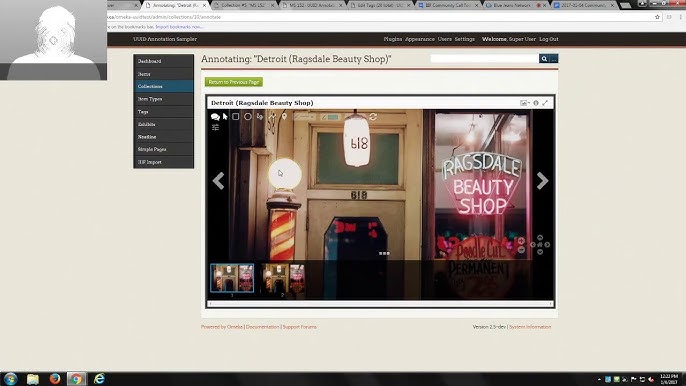This screenshot has width=686, height=386.
Task: Click UUID Annotation Sampler site title
Action: pyautogui.click(x=165, y=39)
